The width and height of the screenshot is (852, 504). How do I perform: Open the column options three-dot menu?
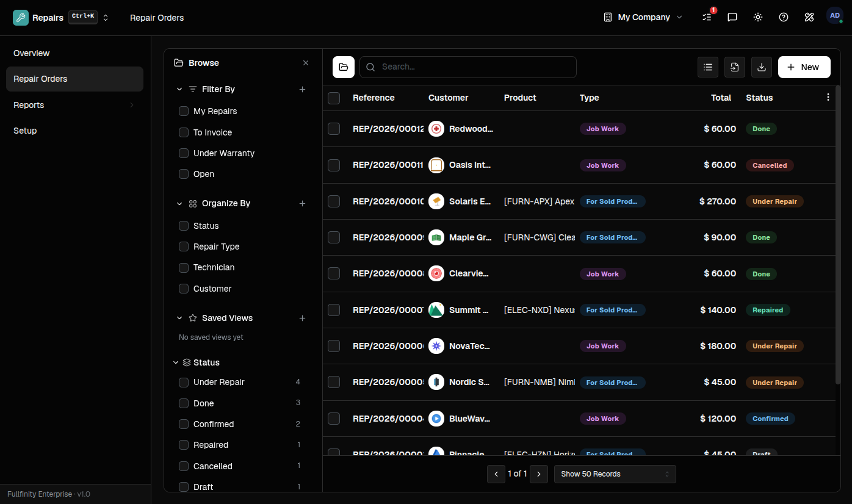click(x=828, y=98)
